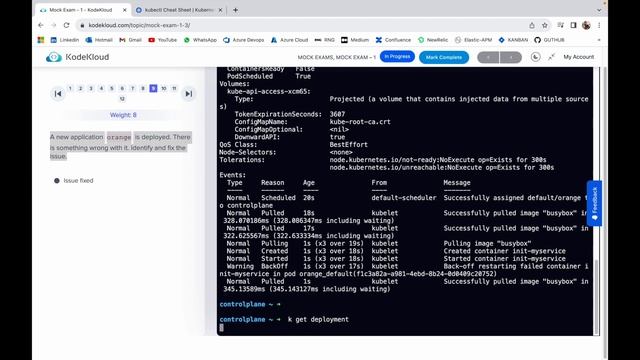
Task: Select question number 12
Action: click(x=122, y=99)
